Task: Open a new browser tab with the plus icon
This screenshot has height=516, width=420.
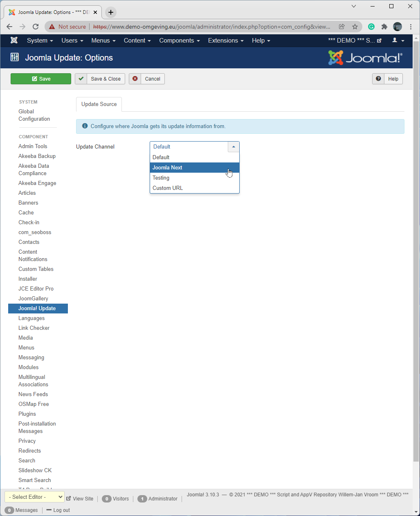Action: 111,12
